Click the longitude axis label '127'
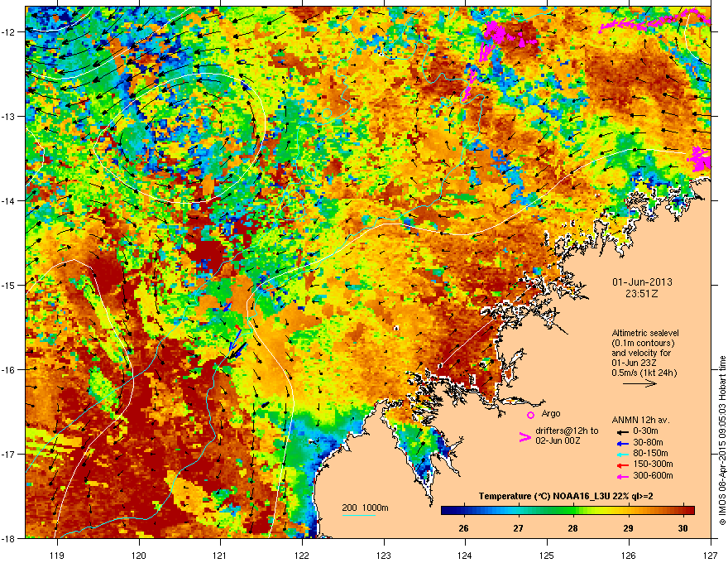The height and width of the screenshot is (563, 728). pos(711,555)
